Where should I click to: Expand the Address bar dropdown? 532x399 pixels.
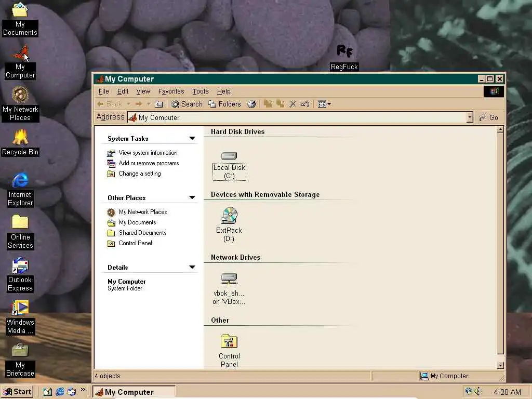click(x=470, y=117)
